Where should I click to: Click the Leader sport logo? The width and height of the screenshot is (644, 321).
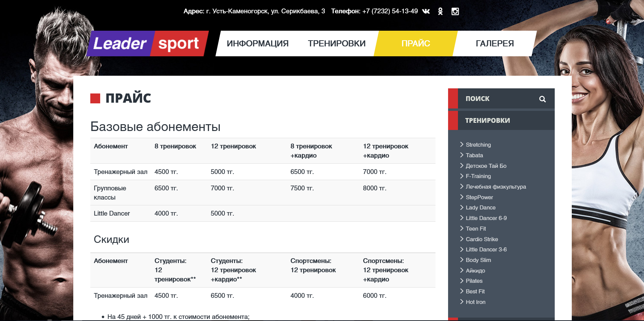(148, 43)
